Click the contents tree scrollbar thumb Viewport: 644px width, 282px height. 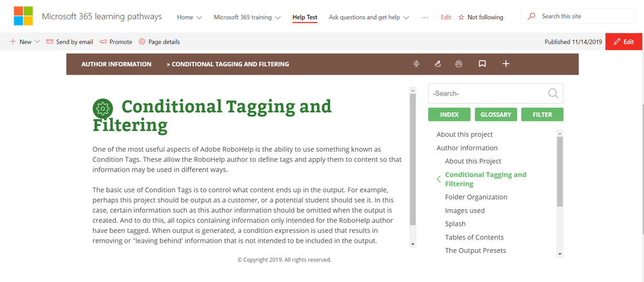tap(560, 172)
